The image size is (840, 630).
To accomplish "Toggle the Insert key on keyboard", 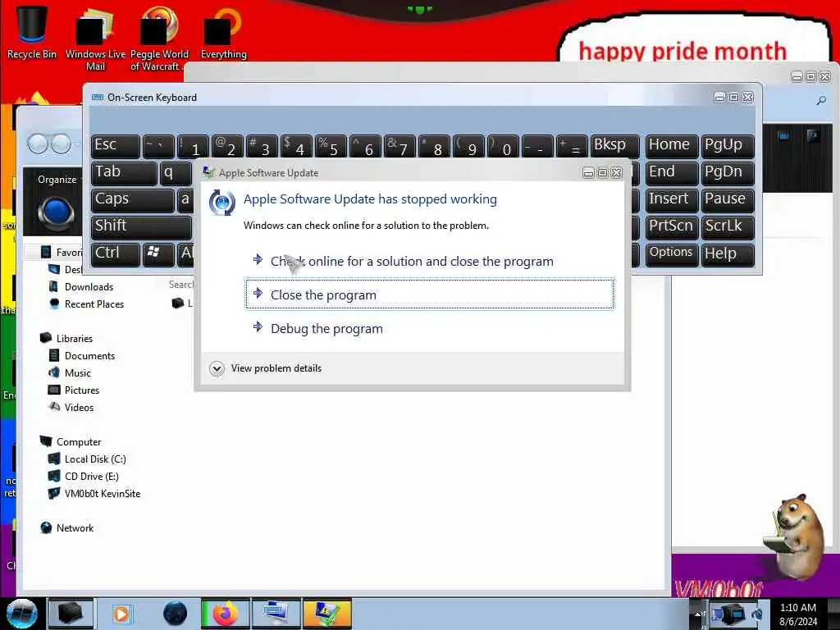I will point(672,200).
